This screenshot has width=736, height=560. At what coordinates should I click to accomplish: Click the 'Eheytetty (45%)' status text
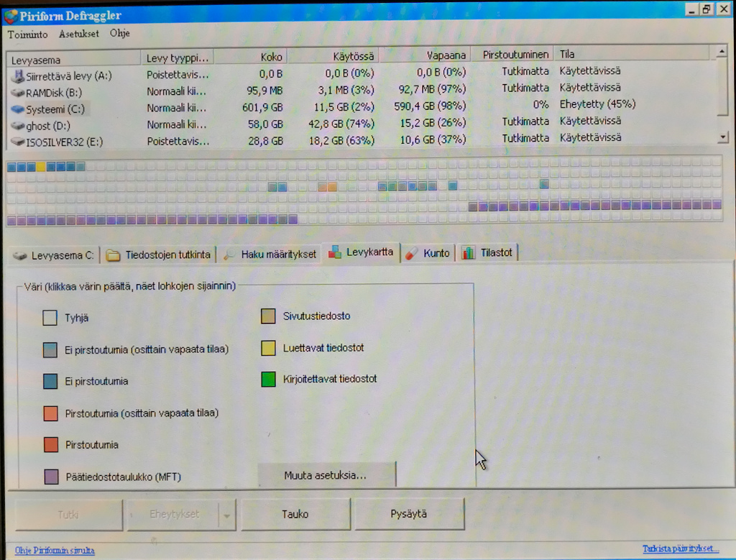click(597, 104)
